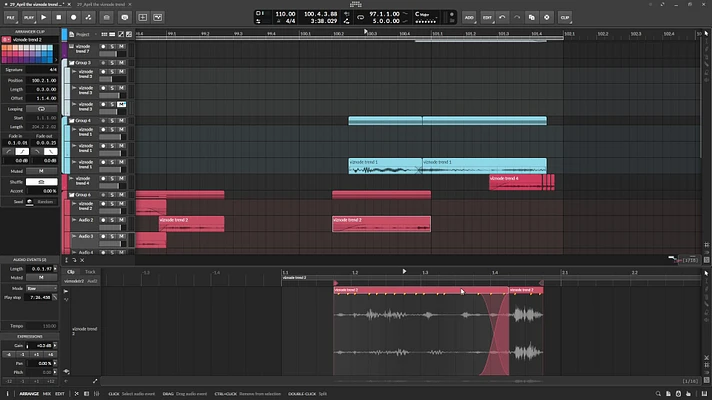712x400 pixels.
Task: Click the Redo arrow
Action: pos(517,17)
